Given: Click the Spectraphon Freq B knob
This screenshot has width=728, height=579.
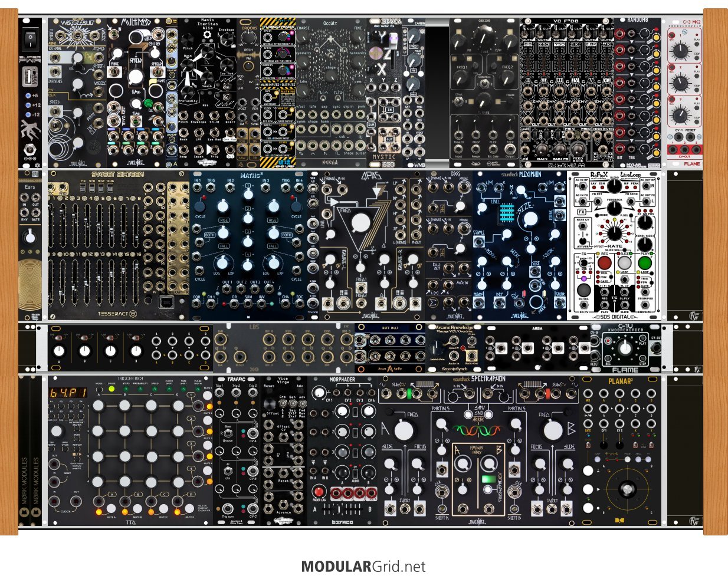Looking at the screenshot, I should [552, 430].
